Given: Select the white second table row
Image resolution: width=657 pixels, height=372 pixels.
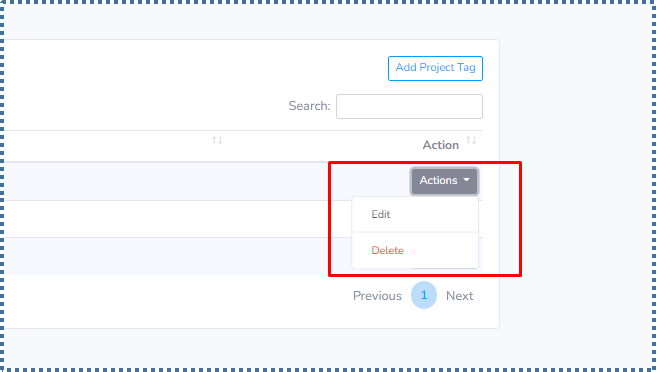Looking at the screenshot, I should (x=176, y=219).
